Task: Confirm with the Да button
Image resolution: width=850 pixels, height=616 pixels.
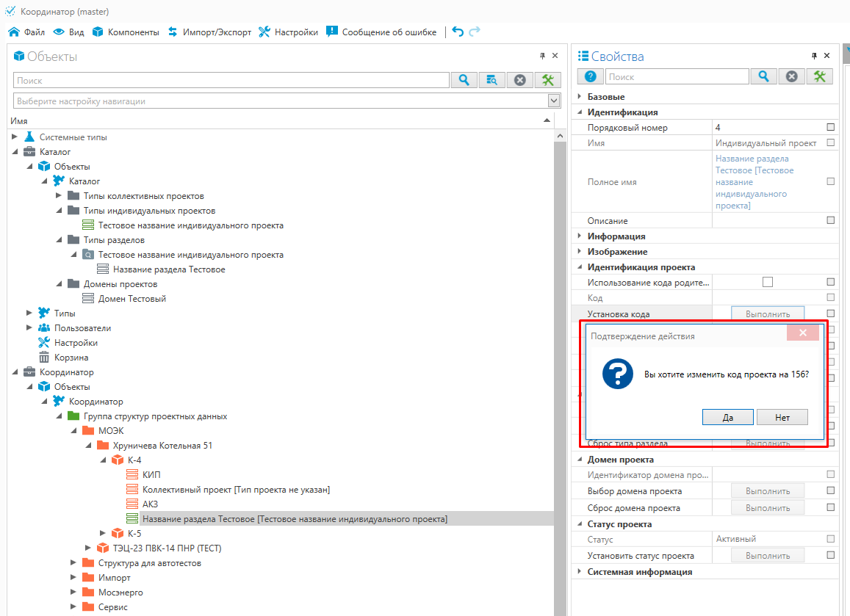Action: coord(727,417)
